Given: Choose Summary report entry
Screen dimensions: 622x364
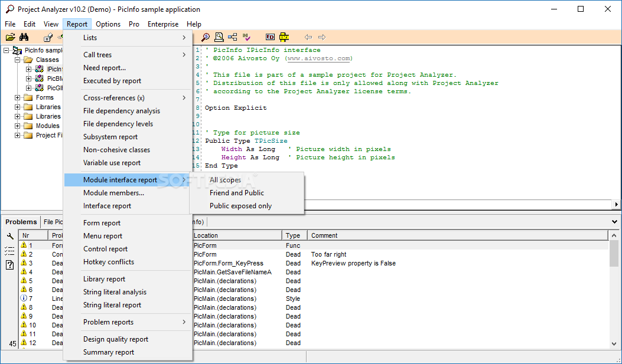Looking at the screenshot, I should click(x=128, y=352).
